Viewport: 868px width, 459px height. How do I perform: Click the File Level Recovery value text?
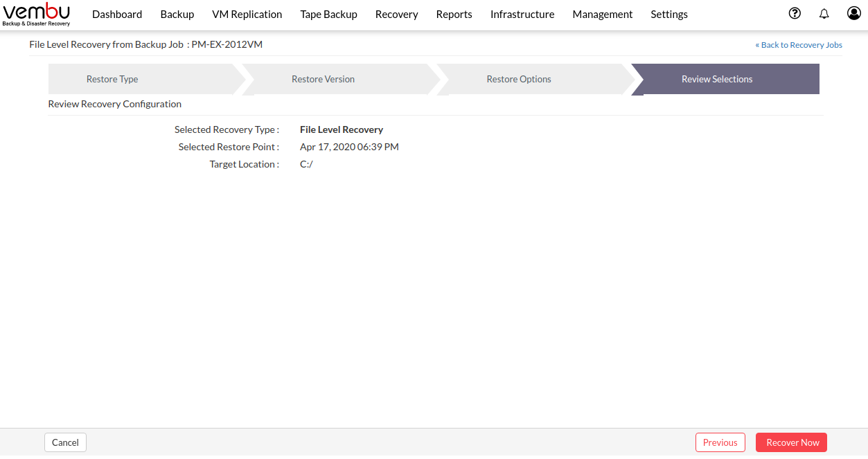point(342,129)
